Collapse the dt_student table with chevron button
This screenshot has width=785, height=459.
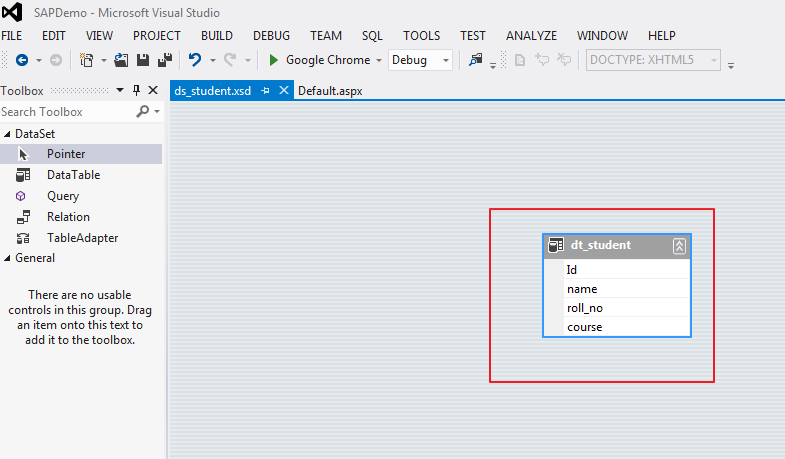[x=679, y=246]
